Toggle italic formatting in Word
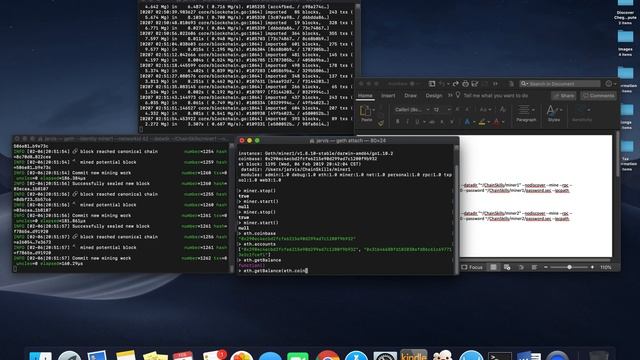The height and width of the screenshot is (360, 640). 407,122
